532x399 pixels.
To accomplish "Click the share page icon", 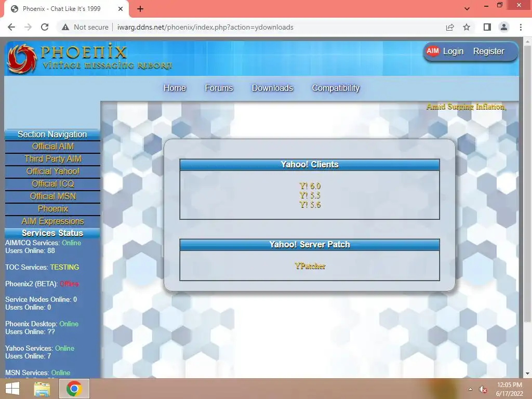I will [x=450, y=27].
